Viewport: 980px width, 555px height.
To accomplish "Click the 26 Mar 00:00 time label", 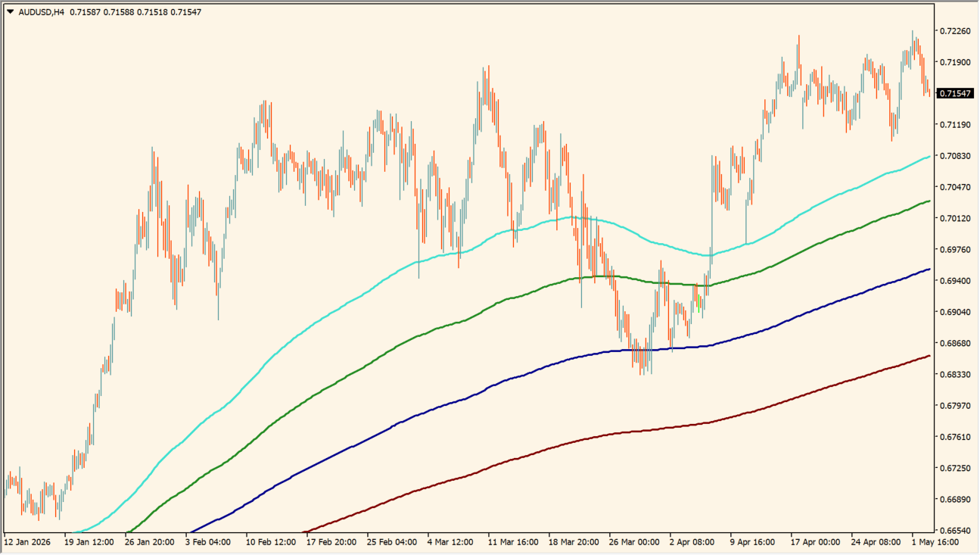I will pyautogui.click(x=634, y=543).
